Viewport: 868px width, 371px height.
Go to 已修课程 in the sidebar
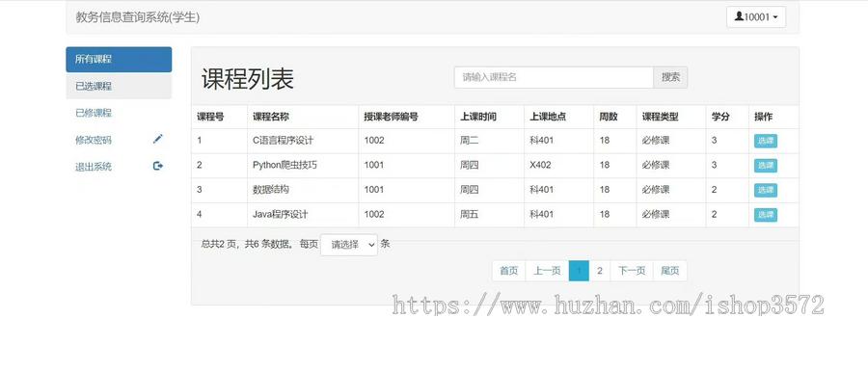pos(119,113)
